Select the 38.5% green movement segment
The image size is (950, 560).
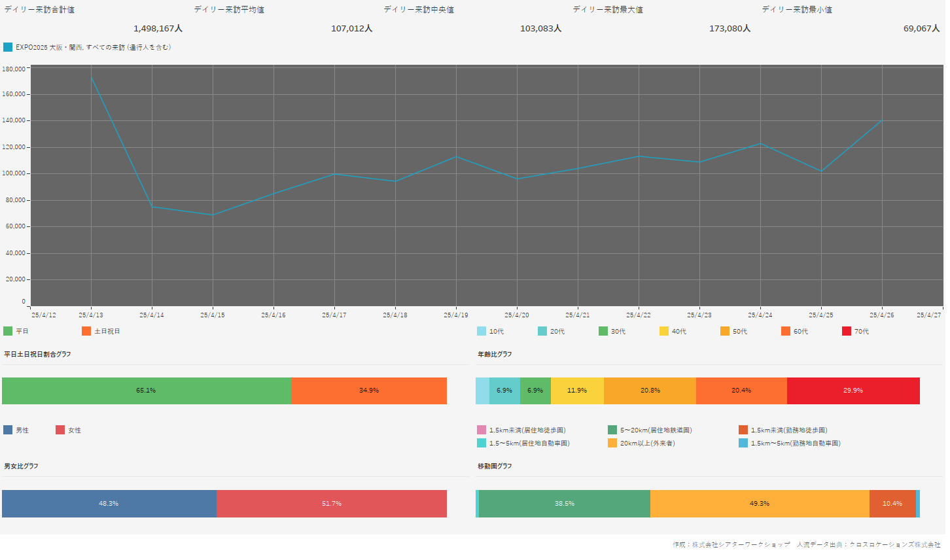pos(565,504)
